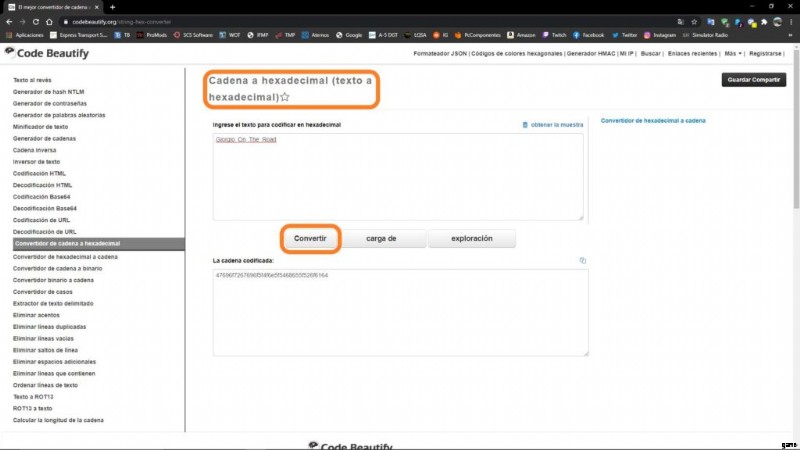Go back using the browser back arrow
This screenshot has height=450, width=800.
pos(11,21)
